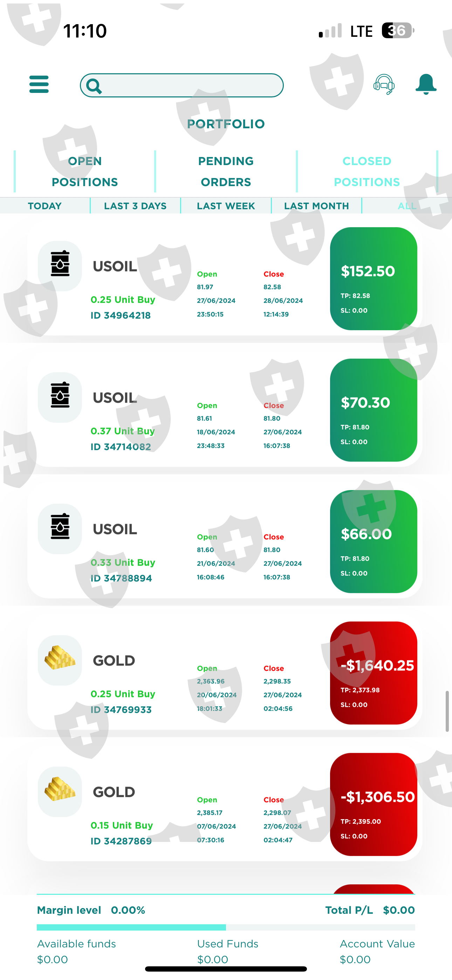Tap the search magnifier icon
Screen dimensions: 452x980
pyautogui.click(x=94, y=86)
